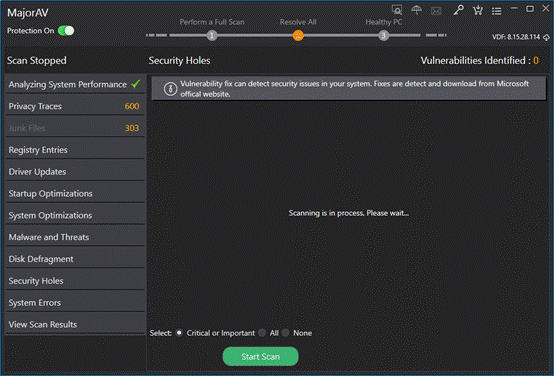Open Privacy Traces category
This screenshot has height=376, width=554.
(x=75, y=106)
